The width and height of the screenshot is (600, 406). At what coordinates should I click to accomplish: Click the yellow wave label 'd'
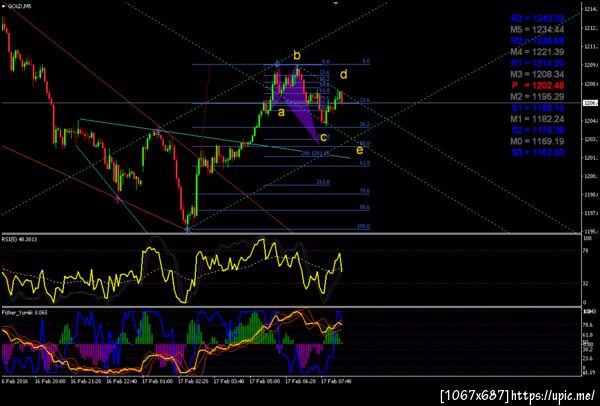pyautogui.click(x=344, y=74)
